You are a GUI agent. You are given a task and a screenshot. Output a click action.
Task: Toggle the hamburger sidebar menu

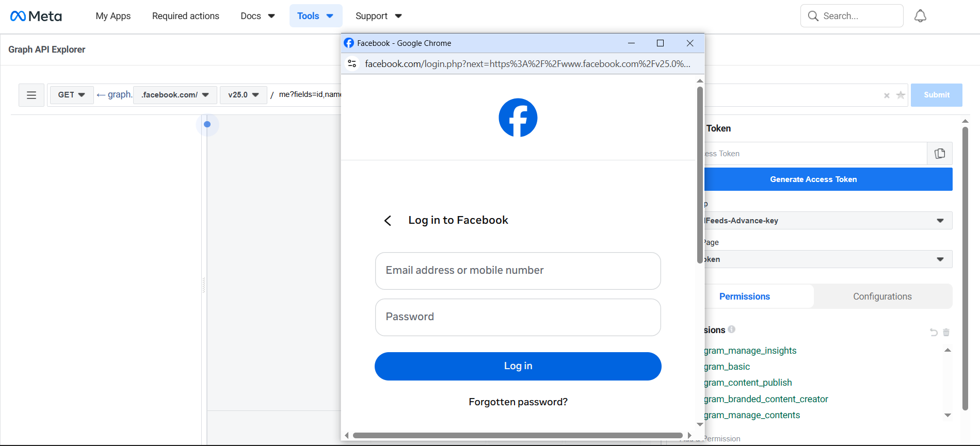[x=31, y=95]
